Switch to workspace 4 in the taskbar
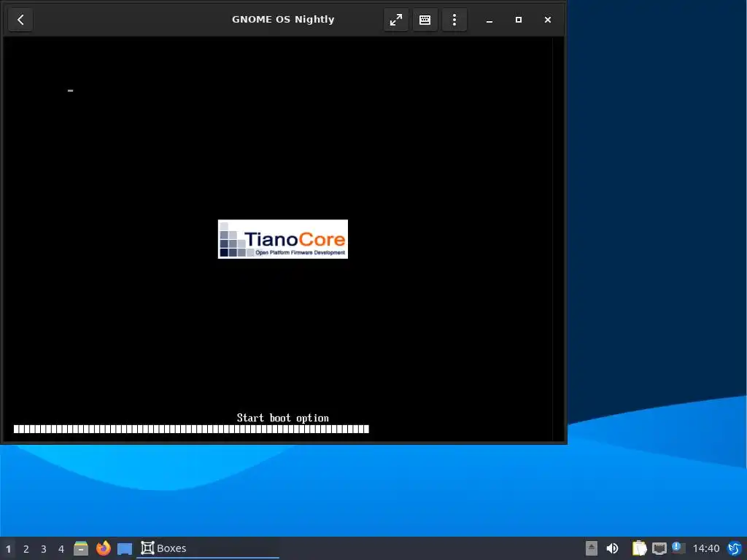The width and height of the screenshot is (747, 560). pyautogui.click(x=61, y=548)
